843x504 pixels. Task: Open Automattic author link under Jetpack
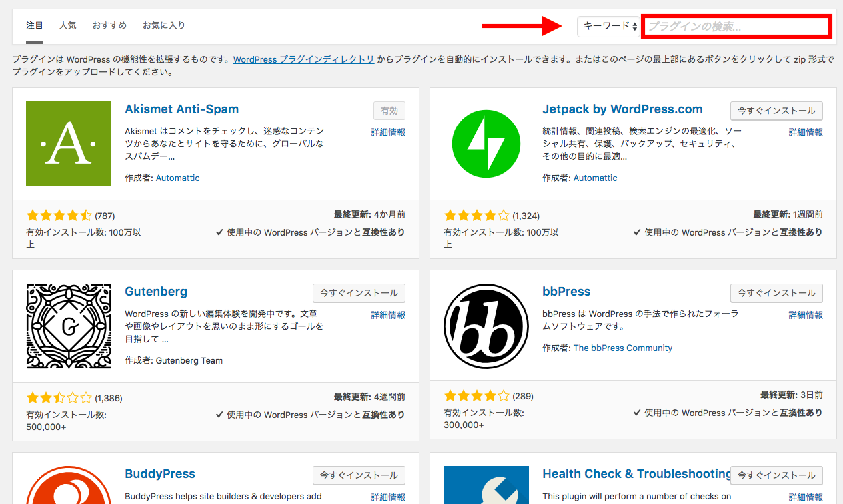click(595, 178)
